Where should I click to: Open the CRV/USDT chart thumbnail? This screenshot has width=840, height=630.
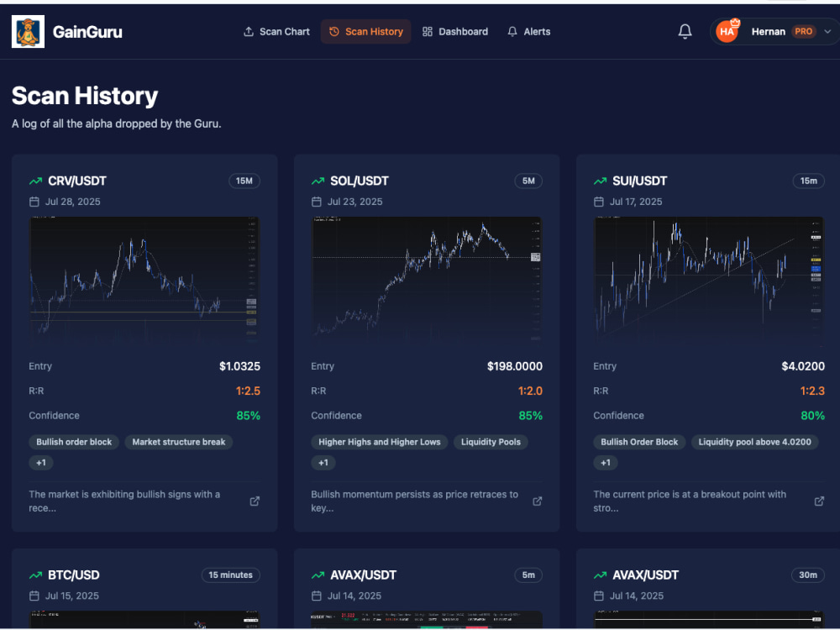(x=144, y=281)
